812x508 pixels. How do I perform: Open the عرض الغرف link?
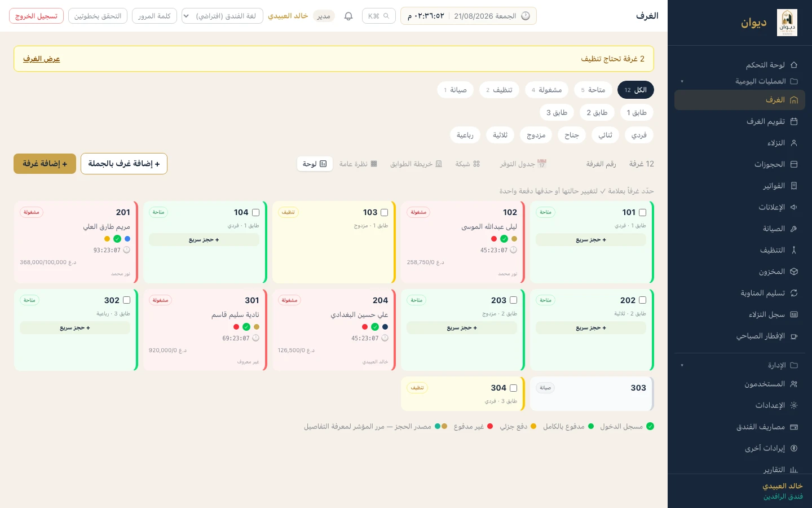tap(41, 59)
